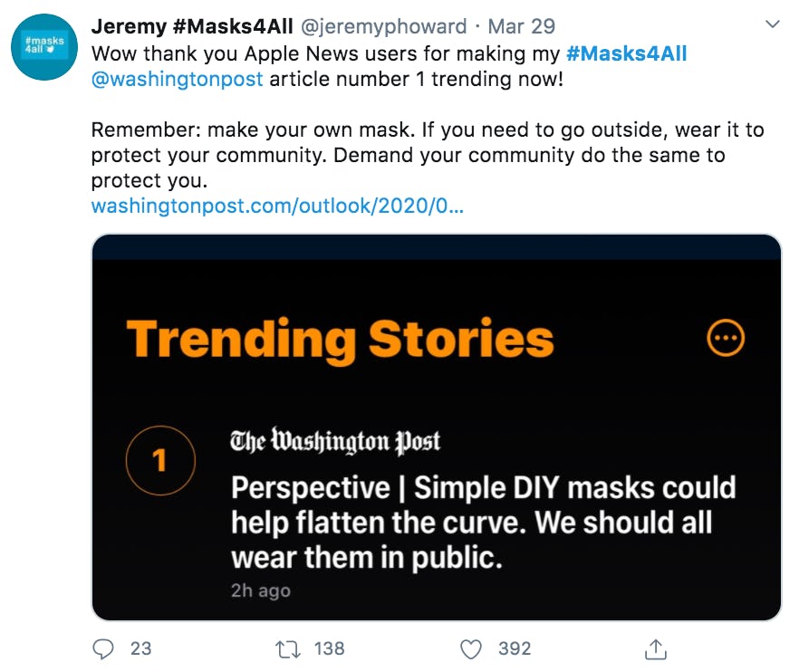Click the Mar 29 timestamp
Viewport: 799px width, 672px height.
[521, 26]
